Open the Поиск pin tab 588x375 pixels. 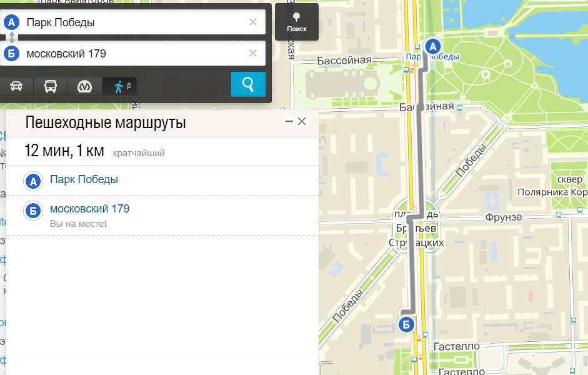(x=297, y=22)
